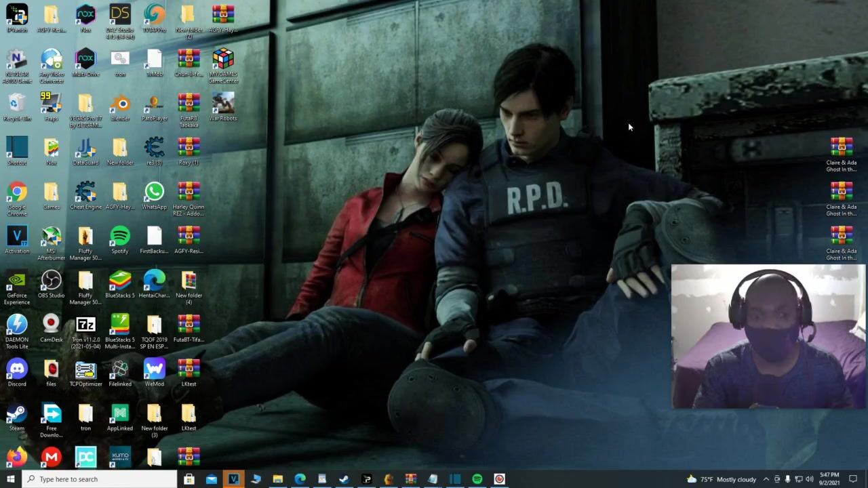868x488 pixels.
Task: Open the Cheat Engine shortcut
Action: (x=85, y=192)
